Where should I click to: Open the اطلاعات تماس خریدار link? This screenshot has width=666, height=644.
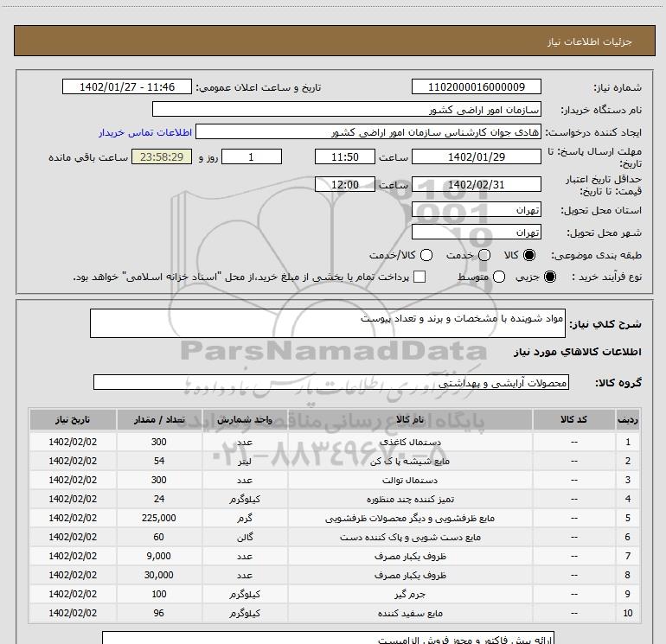tap(145, 132)
